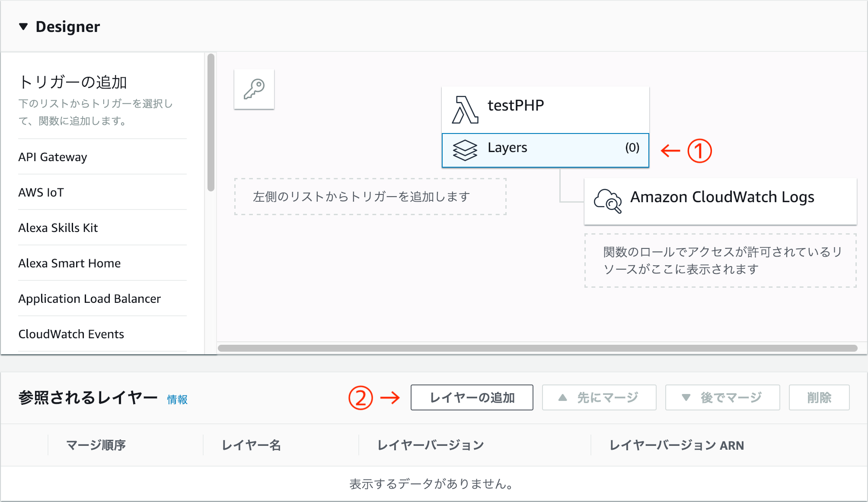
Task: Click the 削除 delete button
Action: (819, 397)
